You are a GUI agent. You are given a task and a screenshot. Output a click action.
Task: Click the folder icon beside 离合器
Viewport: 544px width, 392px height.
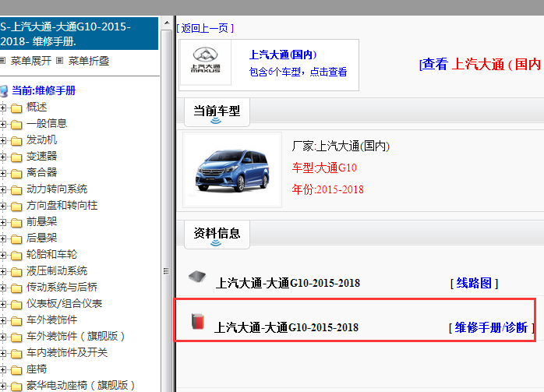(16, 174)
